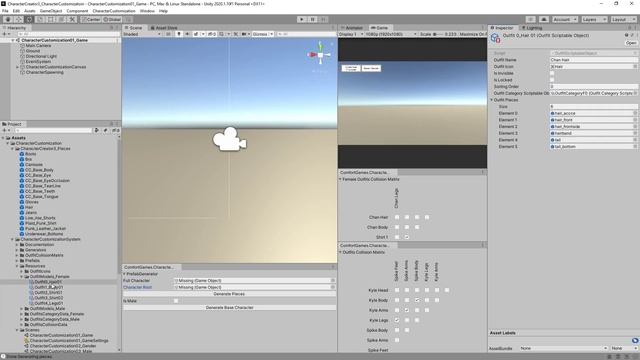
Task: Click the Full Character object field picker
Action: pyautogui.click(x=333, y=280)
